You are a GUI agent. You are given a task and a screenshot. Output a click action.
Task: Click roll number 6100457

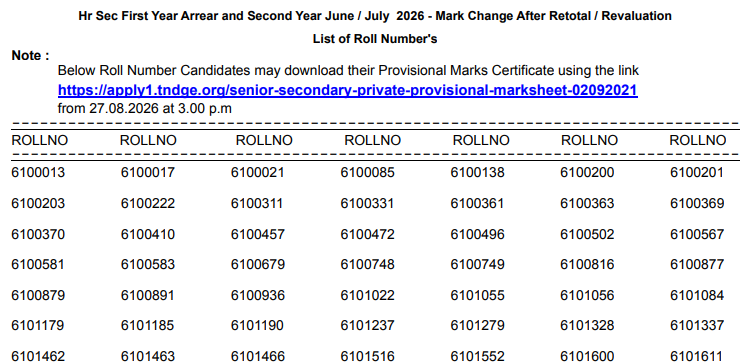pos(258,234)
